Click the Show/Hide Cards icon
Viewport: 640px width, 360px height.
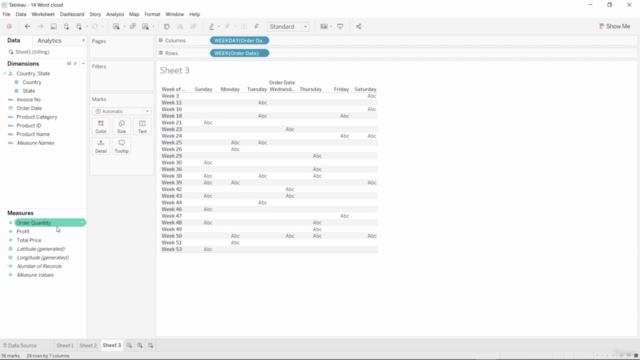tap(324, 27)
